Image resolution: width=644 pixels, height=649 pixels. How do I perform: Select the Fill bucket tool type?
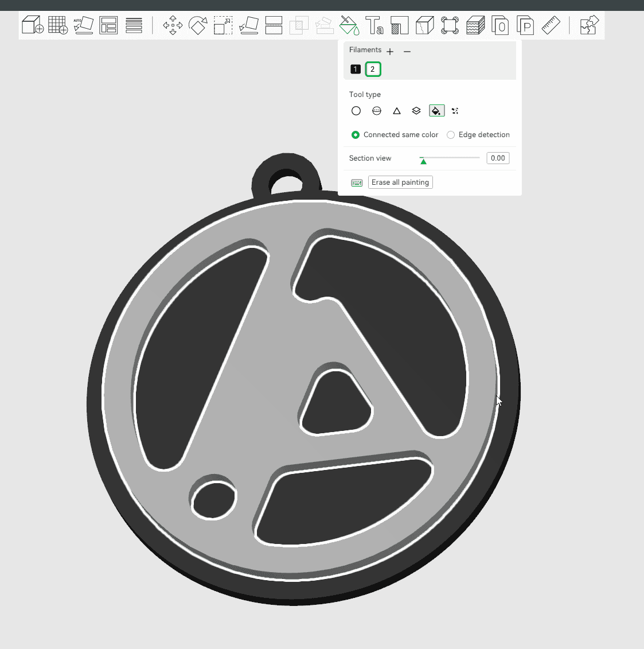point(436,111)
